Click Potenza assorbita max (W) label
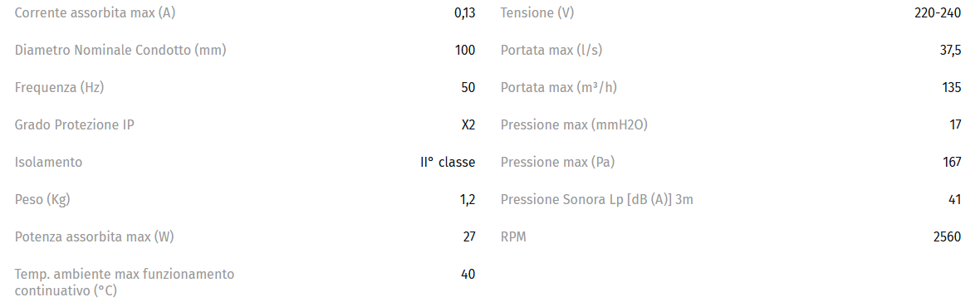Screen dimensions: 980x307 95,237
